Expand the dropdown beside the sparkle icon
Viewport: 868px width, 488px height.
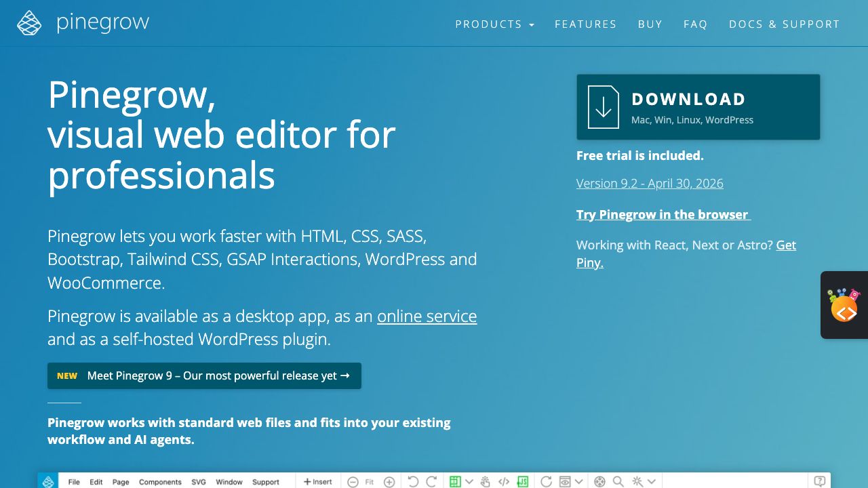[x=652, y=482]
